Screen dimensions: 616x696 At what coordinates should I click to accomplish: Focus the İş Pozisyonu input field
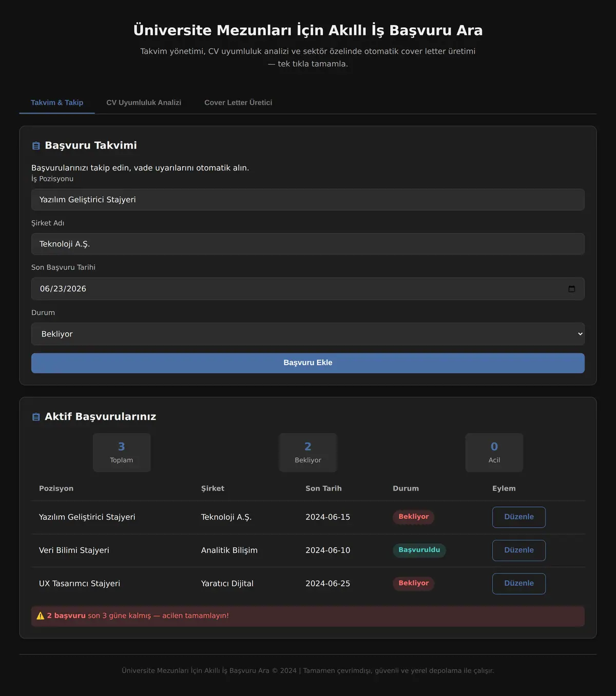tap(308, 200)
